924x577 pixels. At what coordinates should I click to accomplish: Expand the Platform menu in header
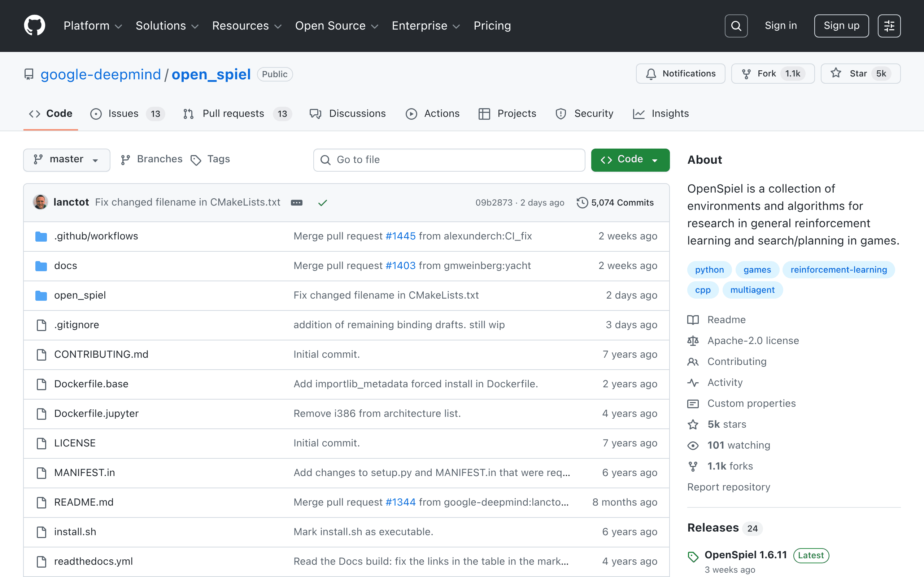tap(93, 26)
